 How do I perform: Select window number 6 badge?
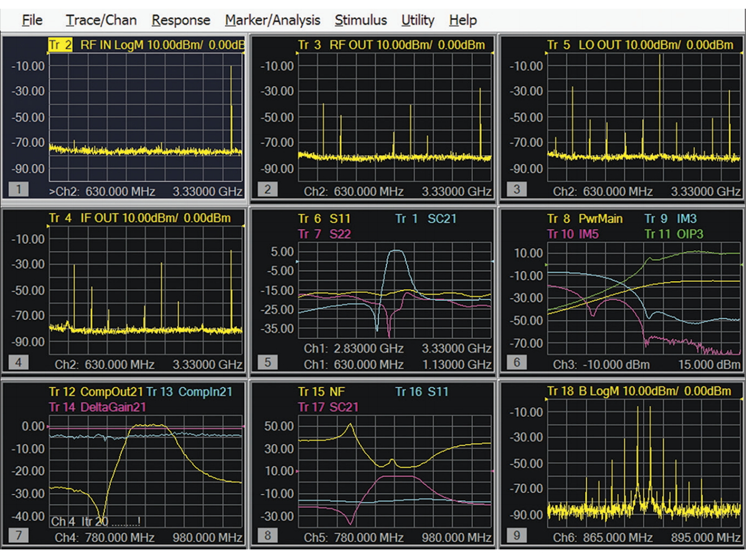(x=517, y=362)
